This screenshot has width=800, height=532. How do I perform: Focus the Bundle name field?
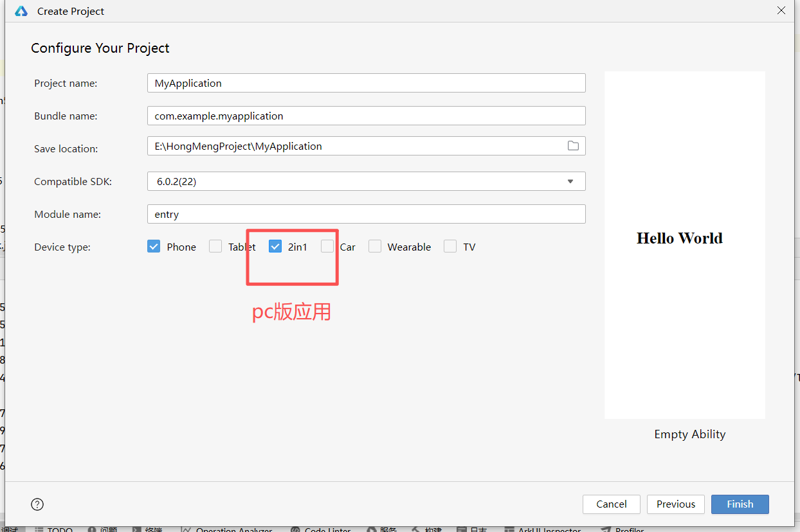click(367, 116)
